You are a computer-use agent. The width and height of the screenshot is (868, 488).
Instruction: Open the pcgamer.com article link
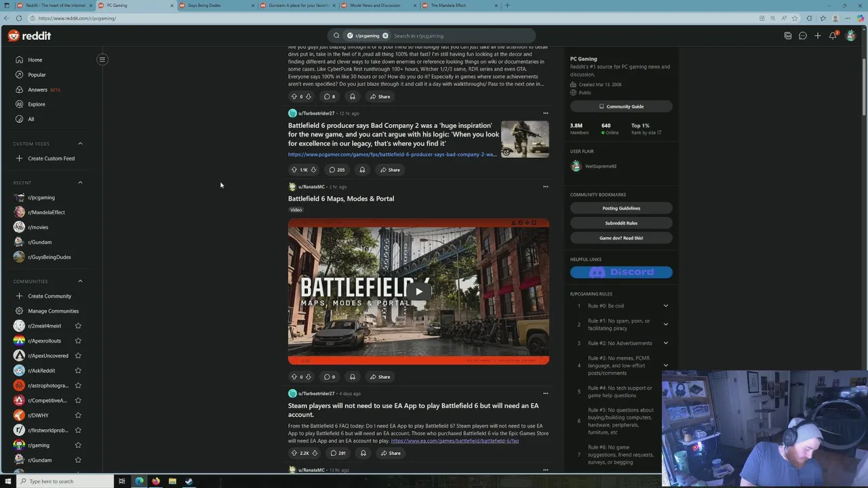[393, 155]
